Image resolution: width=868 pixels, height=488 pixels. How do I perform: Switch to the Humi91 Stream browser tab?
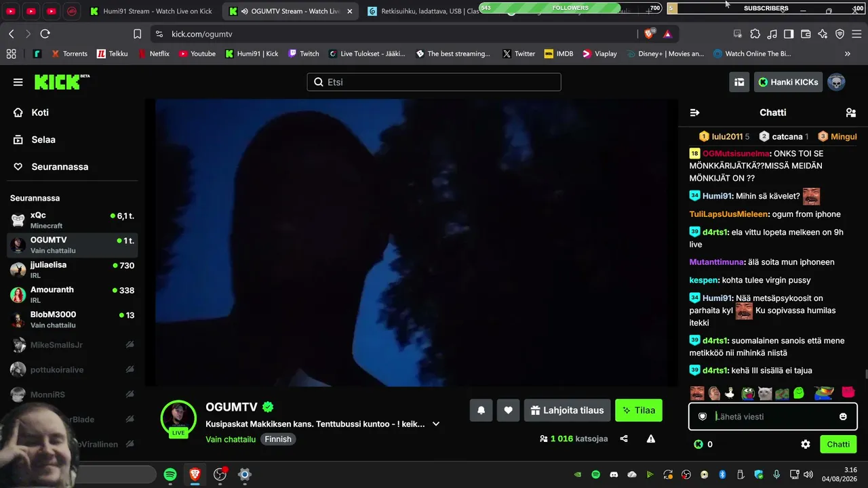(151, 12)
